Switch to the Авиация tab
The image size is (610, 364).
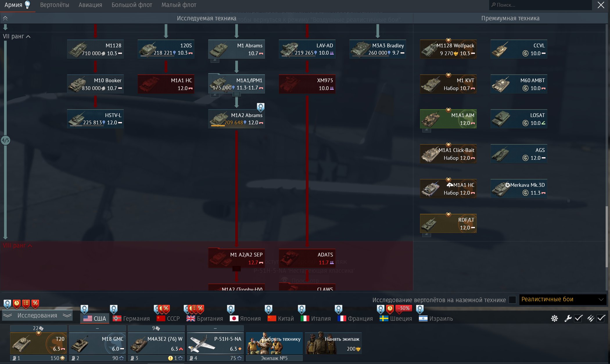coord(90,5)
